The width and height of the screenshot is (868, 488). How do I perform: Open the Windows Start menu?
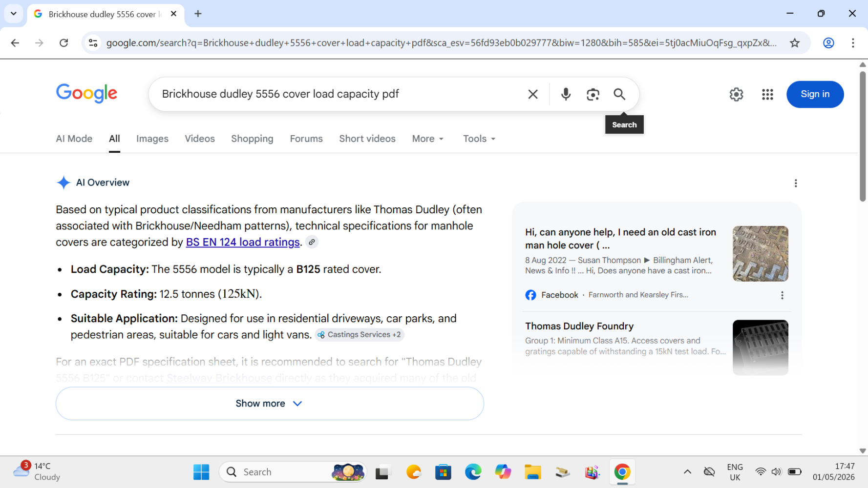(201, 472)
